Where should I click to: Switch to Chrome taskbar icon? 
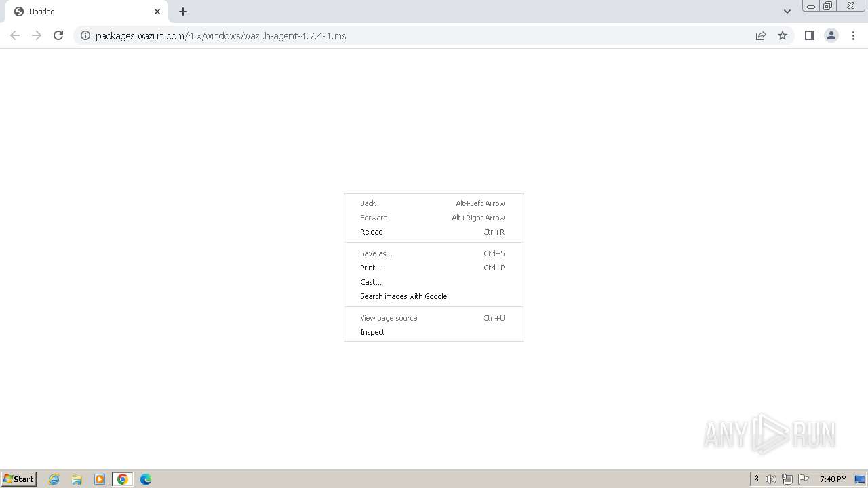tap(123, 479)
